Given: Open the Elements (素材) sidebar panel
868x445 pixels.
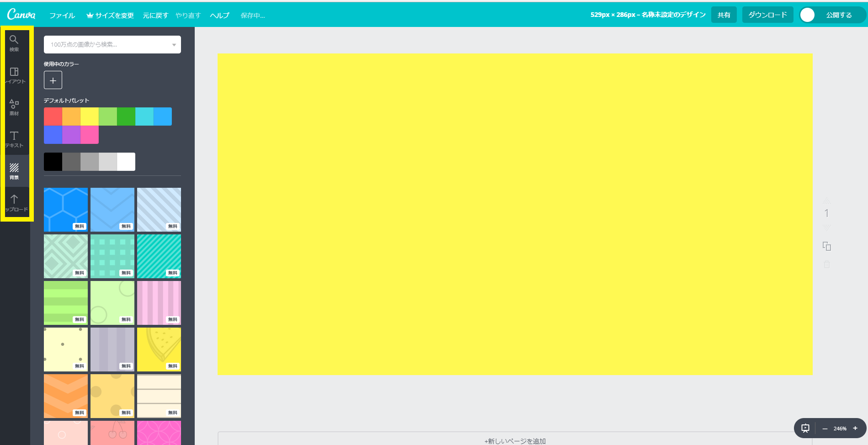Looking at the screenshot, I should [14, 107].
